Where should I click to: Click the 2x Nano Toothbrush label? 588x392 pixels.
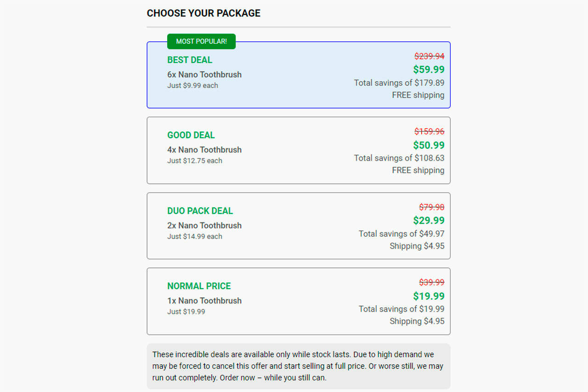[204, 225]
